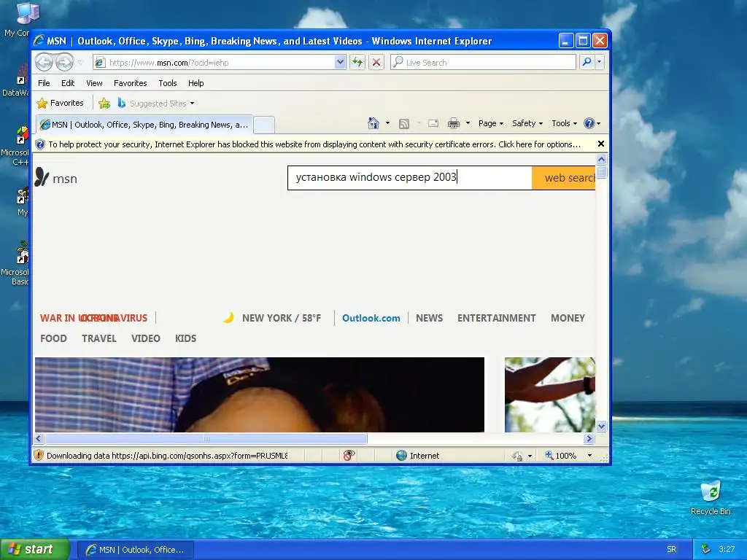Click the Windows start button
Screen dimensions: 747x560
[x=35, y=550]
